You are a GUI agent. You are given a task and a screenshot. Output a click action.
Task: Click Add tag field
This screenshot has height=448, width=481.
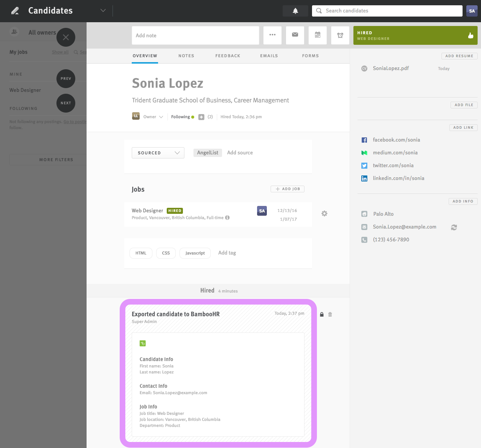click(x=227, y=253)
